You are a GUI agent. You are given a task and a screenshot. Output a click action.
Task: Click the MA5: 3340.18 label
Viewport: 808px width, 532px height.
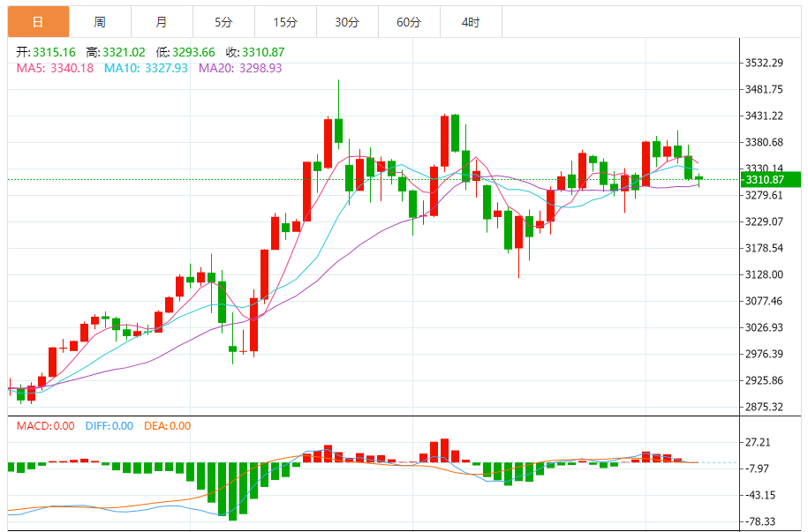[55, 68]
